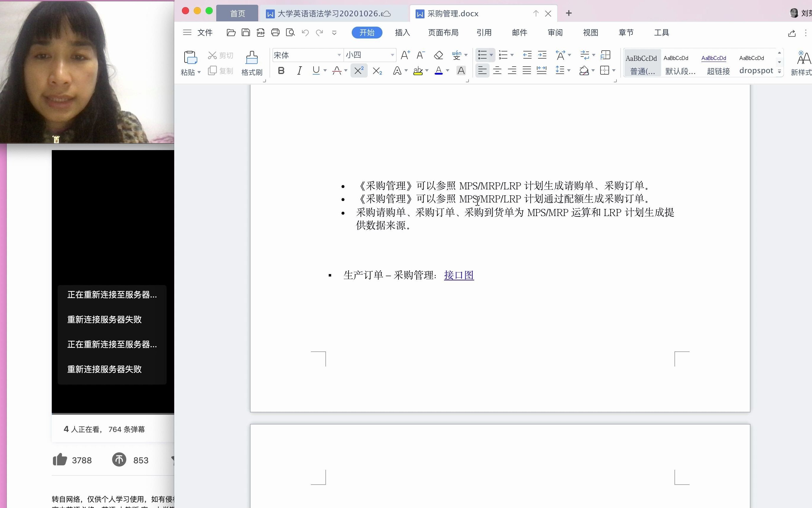The height and width of the screenshot is (508, 812).
Task: Click the Subscript formatting icon
Action: tap(377, 71)
